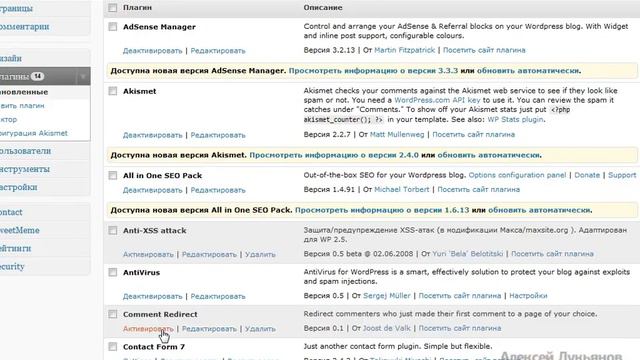Check the Anti-XSS attack checkbox

coord(113,231)
